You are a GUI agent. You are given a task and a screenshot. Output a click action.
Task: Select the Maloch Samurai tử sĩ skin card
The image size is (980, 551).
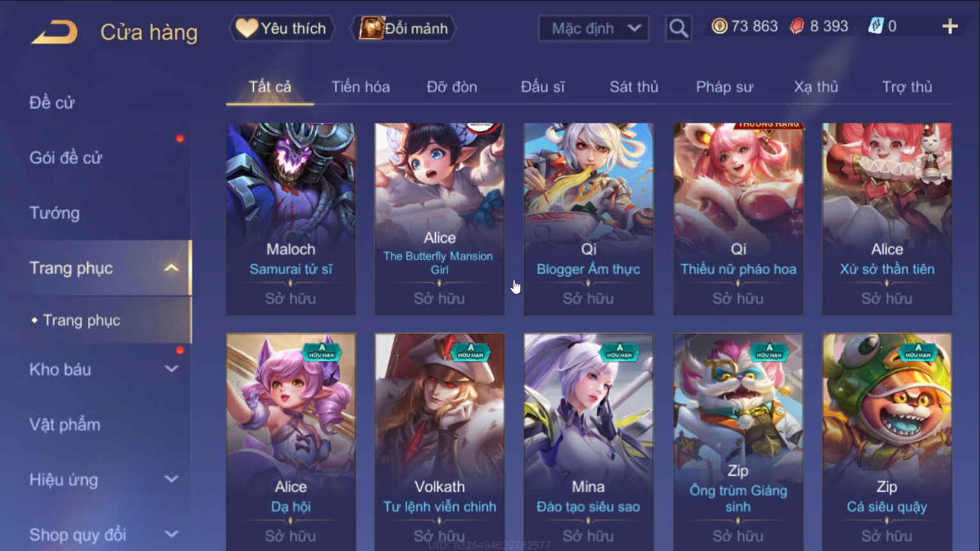[290, 218]
